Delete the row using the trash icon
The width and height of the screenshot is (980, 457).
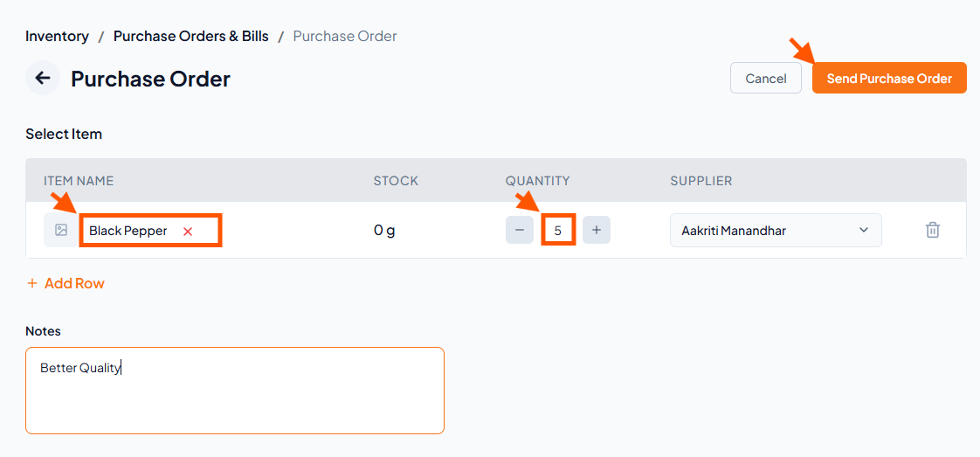pos(933,230)
